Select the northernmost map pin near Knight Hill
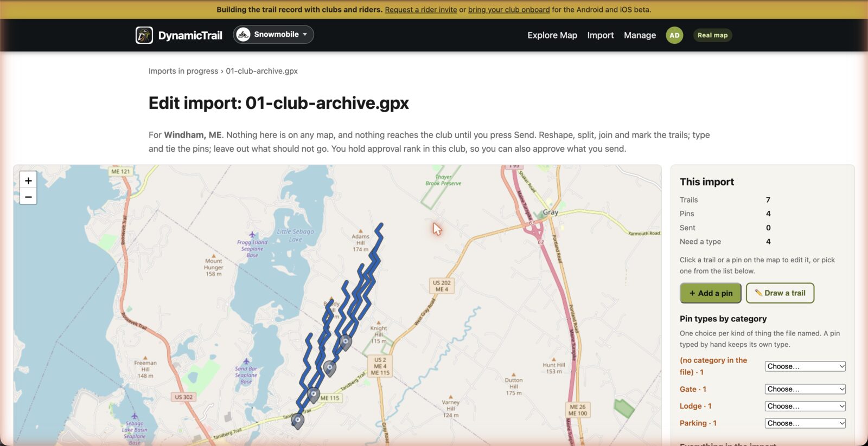 (x=345, y=342)
